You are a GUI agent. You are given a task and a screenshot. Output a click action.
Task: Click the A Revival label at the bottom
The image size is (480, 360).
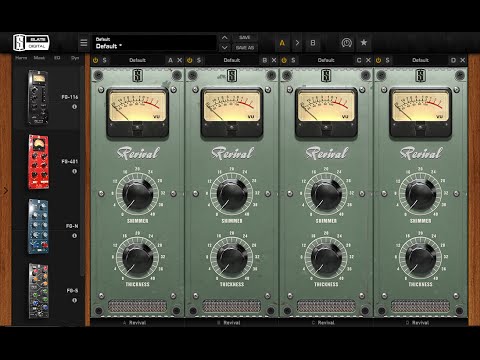[135, 323]
